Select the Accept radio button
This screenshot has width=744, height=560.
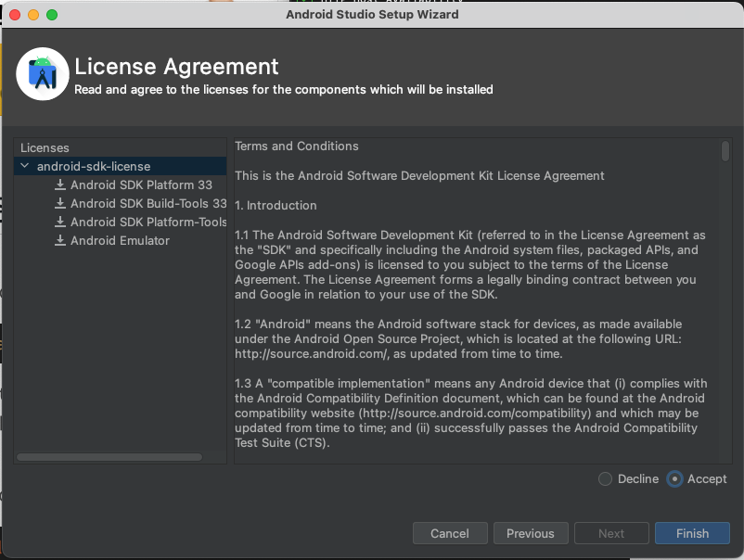point(674,479)
